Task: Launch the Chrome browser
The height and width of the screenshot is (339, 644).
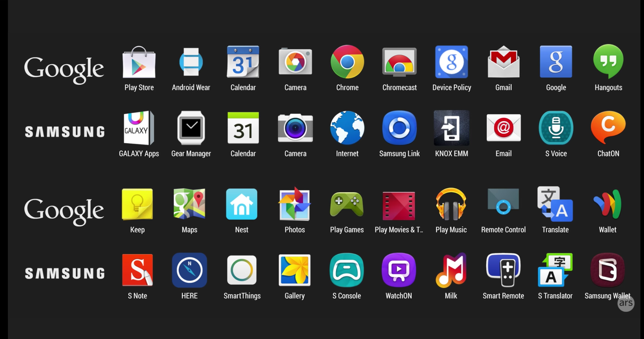Action: (347, 62)
